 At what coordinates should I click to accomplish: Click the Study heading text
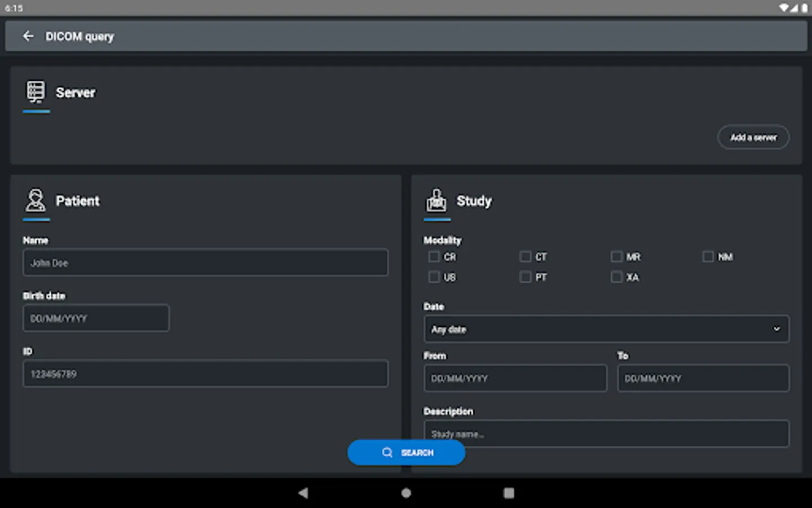(x=474, y=201)
